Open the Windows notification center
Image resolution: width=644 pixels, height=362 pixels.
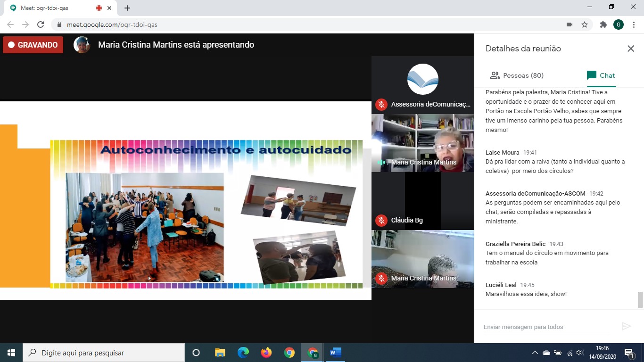tap(629, 353)
